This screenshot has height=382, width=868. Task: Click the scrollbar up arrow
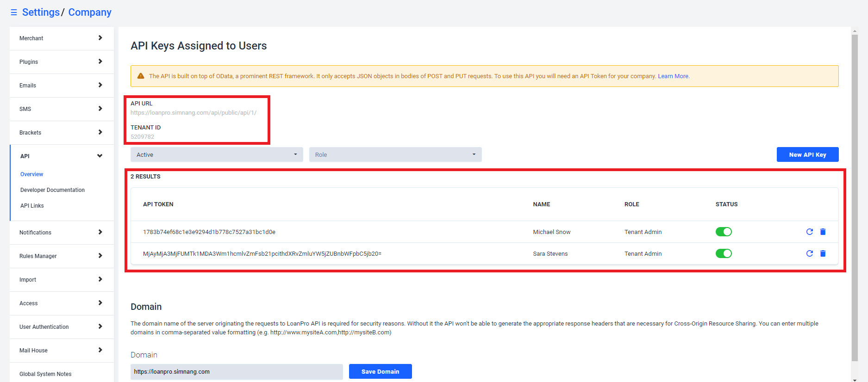click(x=855, y=31)
